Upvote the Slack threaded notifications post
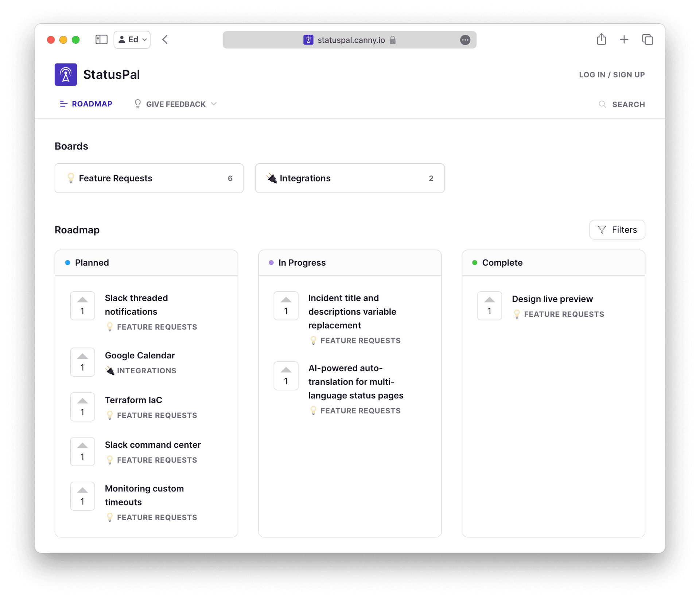700x599 pixels. 82,306
